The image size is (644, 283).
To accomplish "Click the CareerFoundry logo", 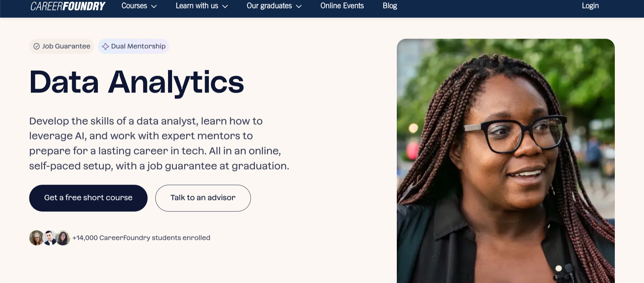I will coord(68,6).
